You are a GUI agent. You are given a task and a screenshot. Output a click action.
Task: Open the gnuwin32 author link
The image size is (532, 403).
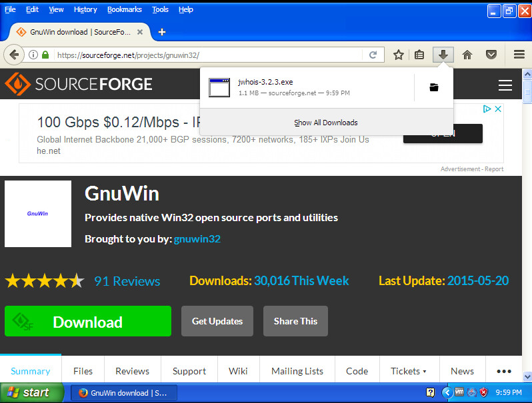[x=197, y=239]
